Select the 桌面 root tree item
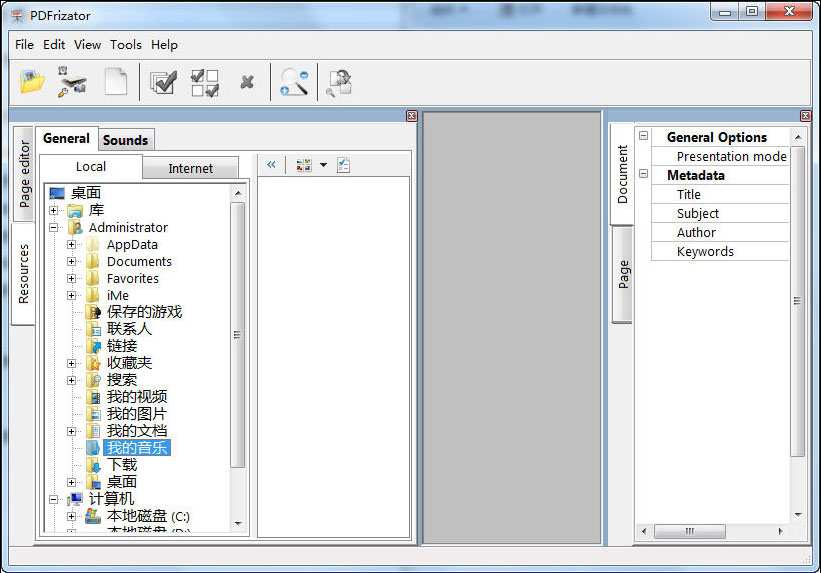821x573 pixels. pos(85,193)
